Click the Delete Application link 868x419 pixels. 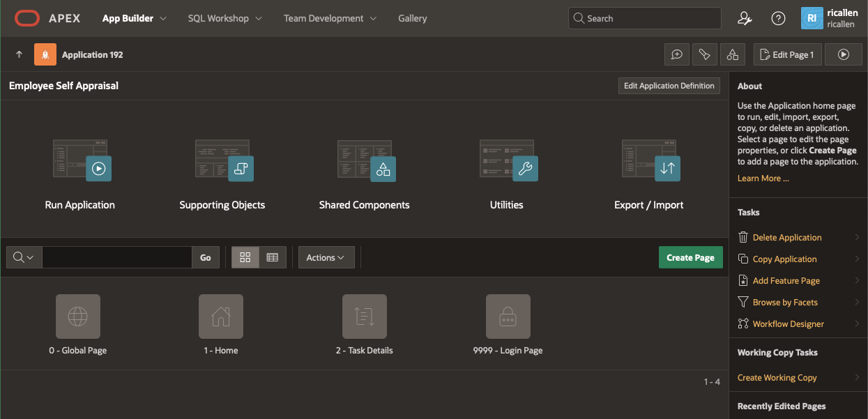[x=786, y=238]
